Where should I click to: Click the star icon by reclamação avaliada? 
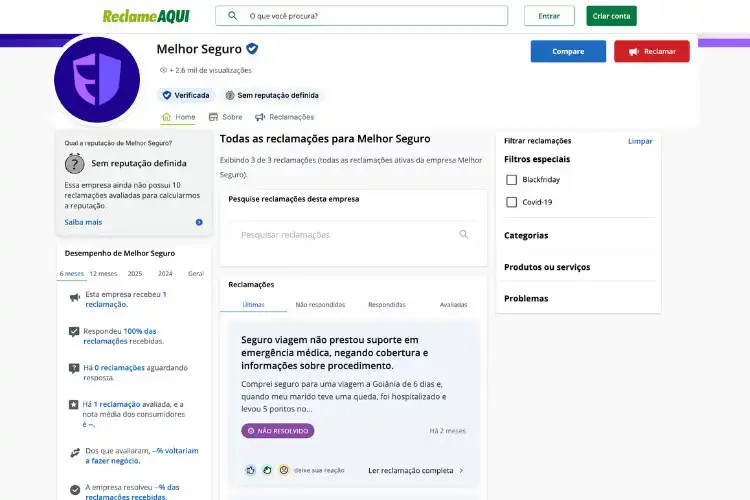(73, 405)
